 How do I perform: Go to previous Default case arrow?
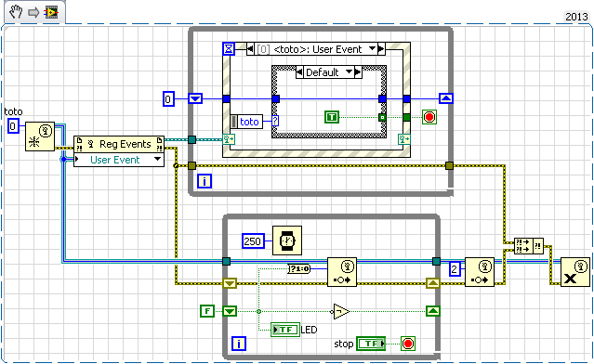coord(299,71)
